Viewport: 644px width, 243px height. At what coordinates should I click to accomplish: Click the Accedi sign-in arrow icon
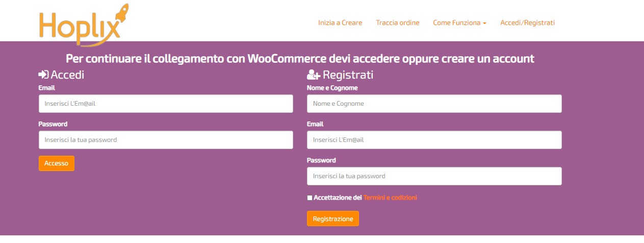pos(44,75)
